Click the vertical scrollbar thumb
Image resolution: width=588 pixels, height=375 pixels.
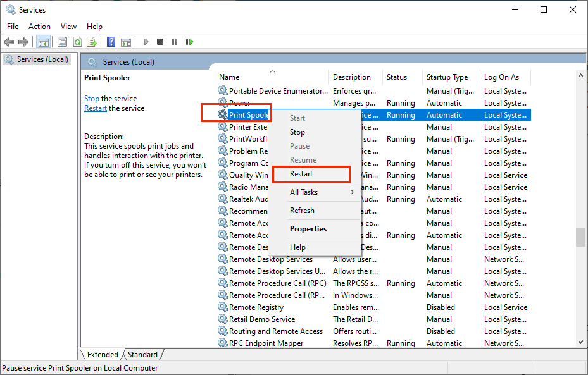click(x=581, y=237)
